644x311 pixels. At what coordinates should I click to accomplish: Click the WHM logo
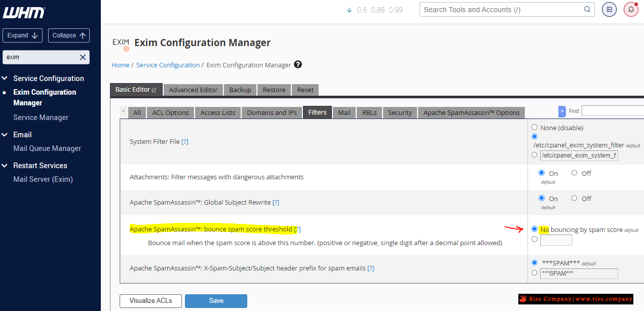24,13
